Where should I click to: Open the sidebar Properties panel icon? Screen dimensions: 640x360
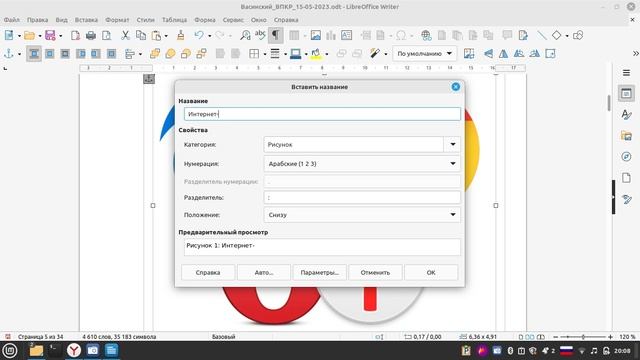(x=626, y=93)
